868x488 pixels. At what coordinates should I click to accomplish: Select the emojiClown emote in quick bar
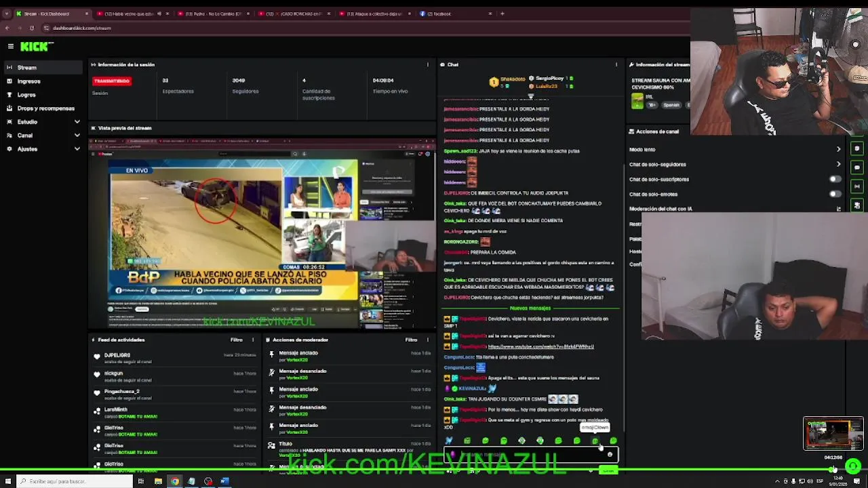click(595, 441)
